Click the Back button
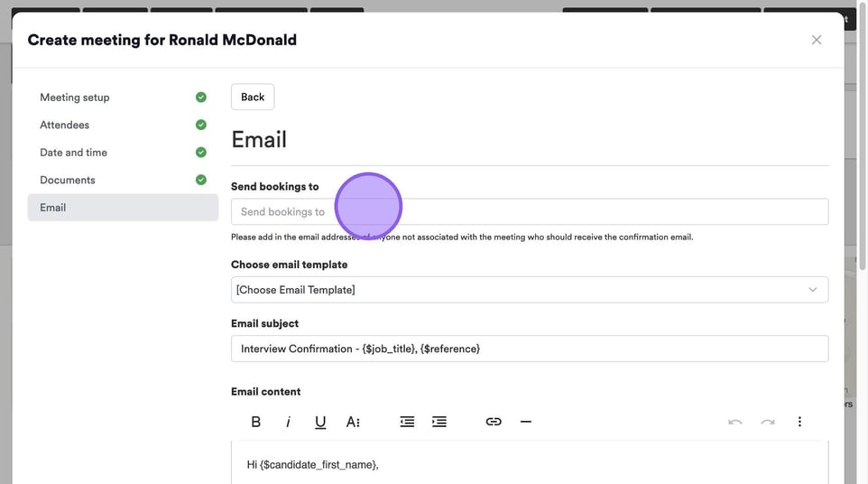The image size is (868, 484). pyautogui.click(x=253, y=98)
